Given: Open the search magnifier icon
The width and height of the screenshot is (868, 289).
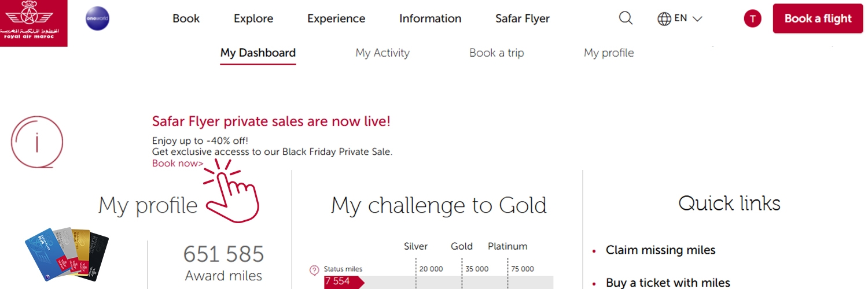Looking at the screenshot, I should pos(626,18).
